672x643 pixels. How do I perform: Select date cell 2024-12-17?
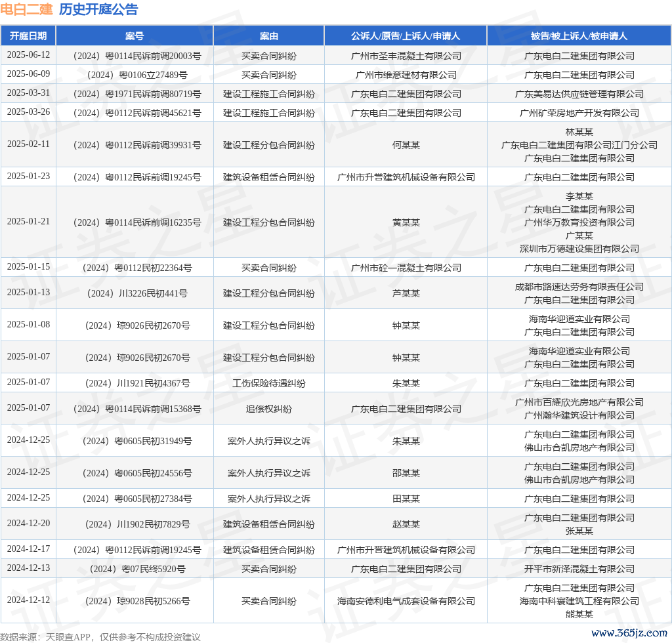tap(28, 549)
